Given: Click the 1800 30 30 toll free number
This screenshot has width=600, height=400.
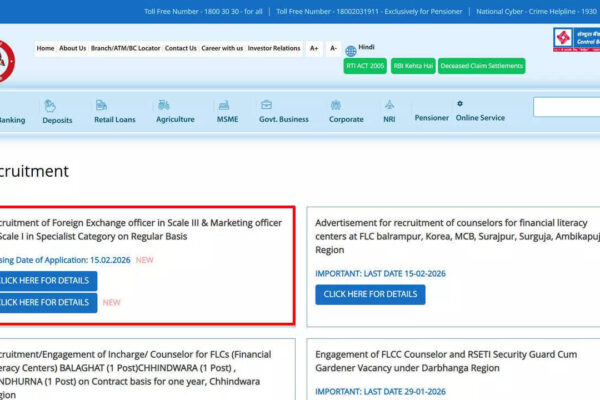Looking at the screenshot, I should click(203, 11).
